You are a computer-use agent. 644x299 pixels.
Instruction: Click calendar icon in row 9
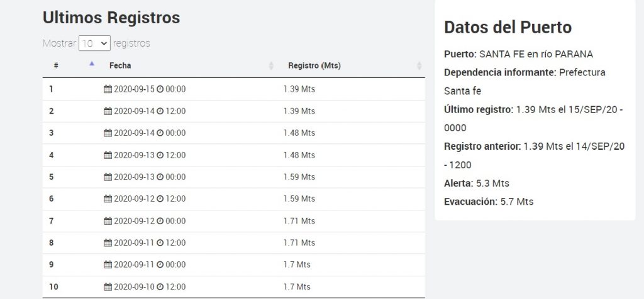108,264
